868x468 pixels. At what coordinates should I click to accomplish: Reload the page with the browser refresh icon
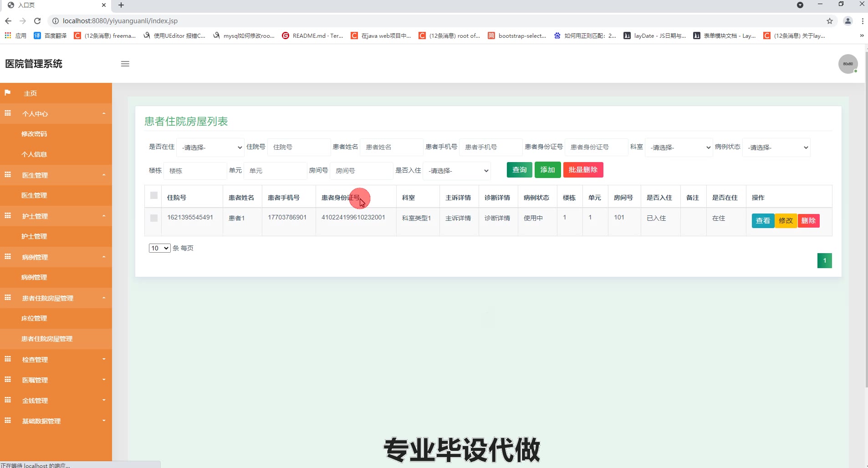coord(37,21)
